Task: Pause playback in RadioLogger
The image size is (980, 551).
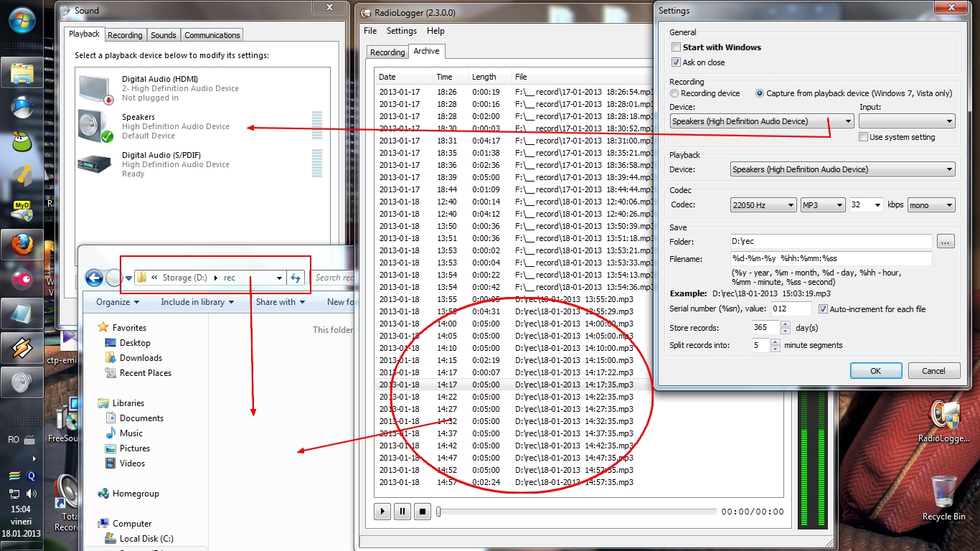Action: (x=402, y=512)
